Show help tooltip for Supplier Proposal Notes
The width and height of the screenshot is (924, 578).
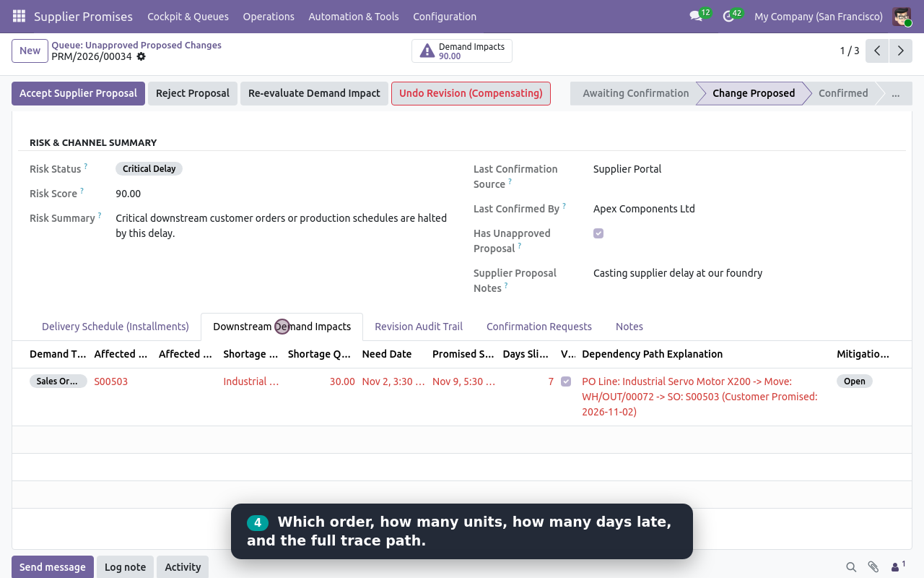506,285
